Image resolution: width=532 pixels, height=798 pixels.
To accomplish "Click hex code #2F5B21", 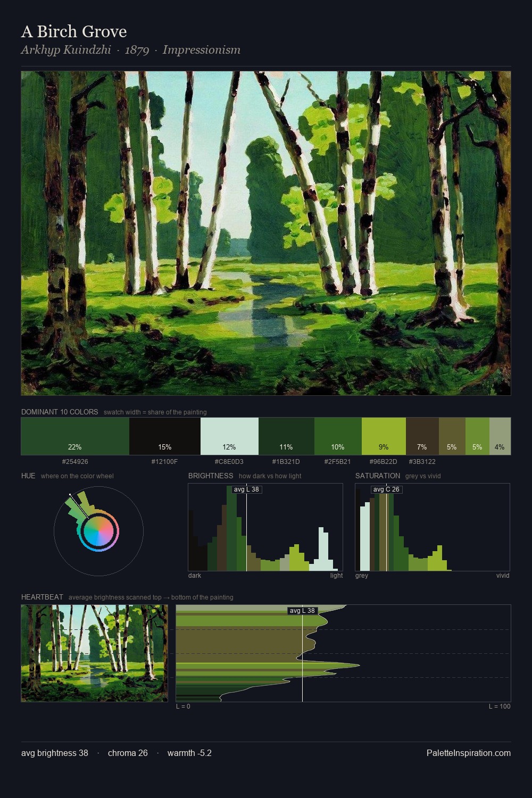I will tap(338, 462).
